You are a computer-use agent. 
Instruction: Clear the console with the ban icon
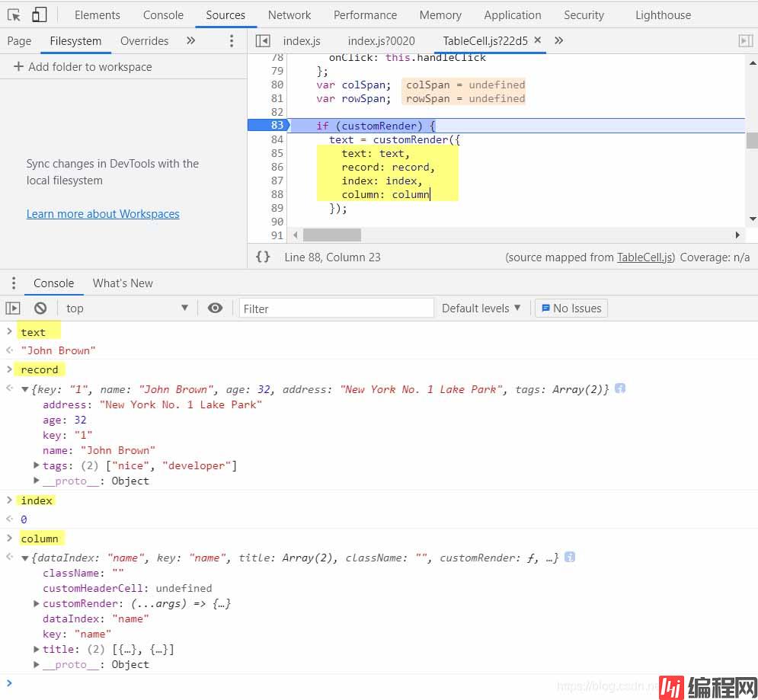40,308
